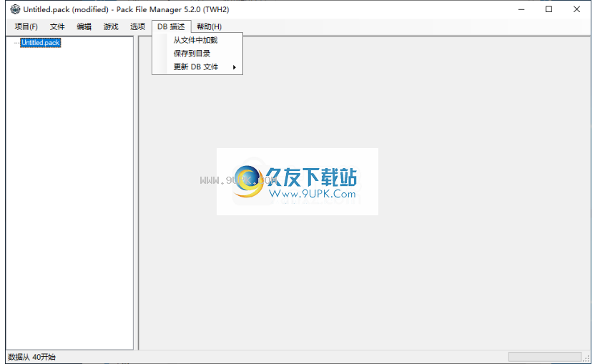Choose 从文件中加载 in dropdown
The image size is (595, 364).
(197, 40)
